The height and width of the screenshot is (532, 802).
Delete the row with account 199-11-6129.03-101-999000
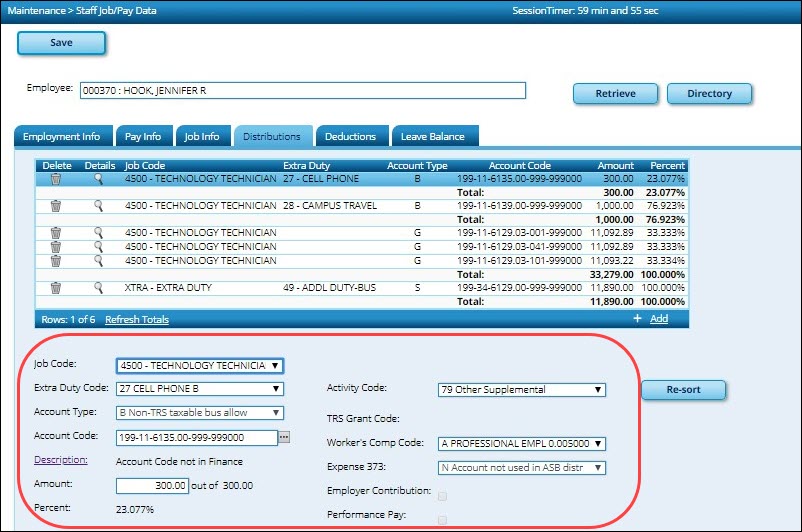56,260
